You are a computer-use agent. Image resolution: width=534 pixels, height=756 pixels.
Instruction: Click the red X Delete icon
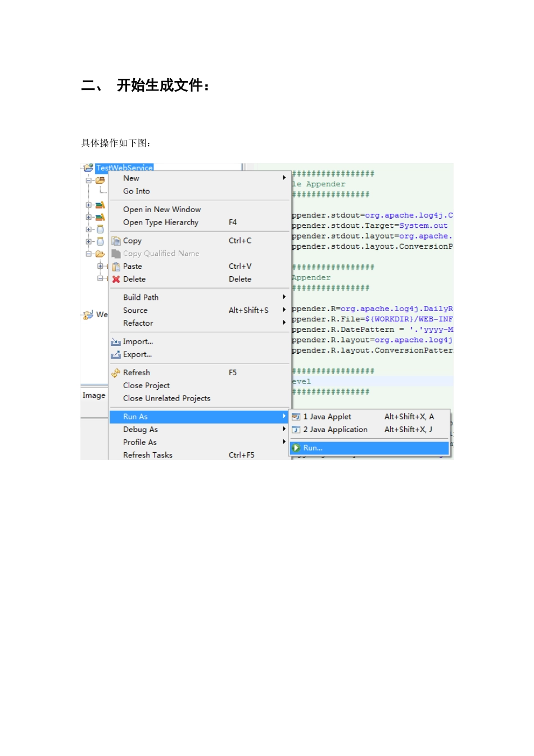pyautogui.click(x=116, y=279)
